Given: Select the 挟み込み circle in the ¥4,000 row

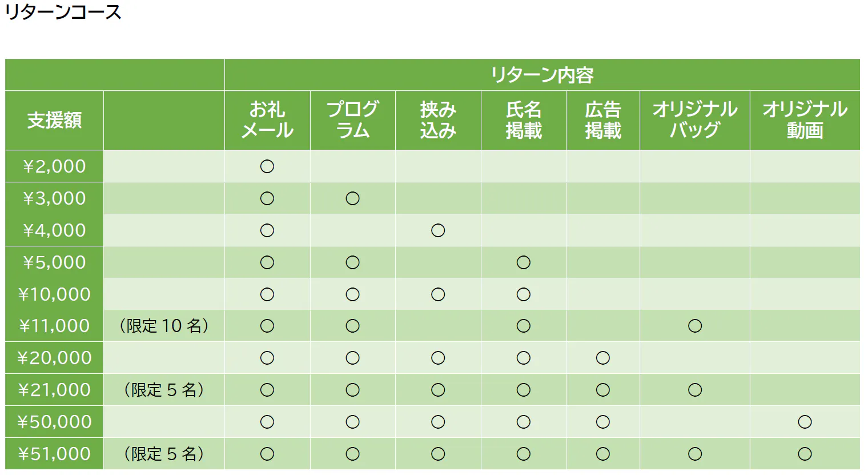Looking at the screenshot, I should (x=438, y=230).
